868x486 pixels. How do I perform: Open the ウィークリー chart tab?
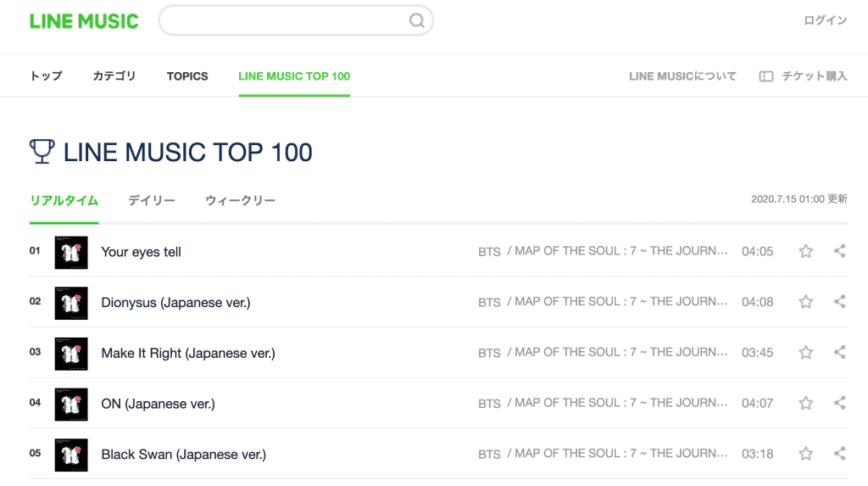point(240,201)
